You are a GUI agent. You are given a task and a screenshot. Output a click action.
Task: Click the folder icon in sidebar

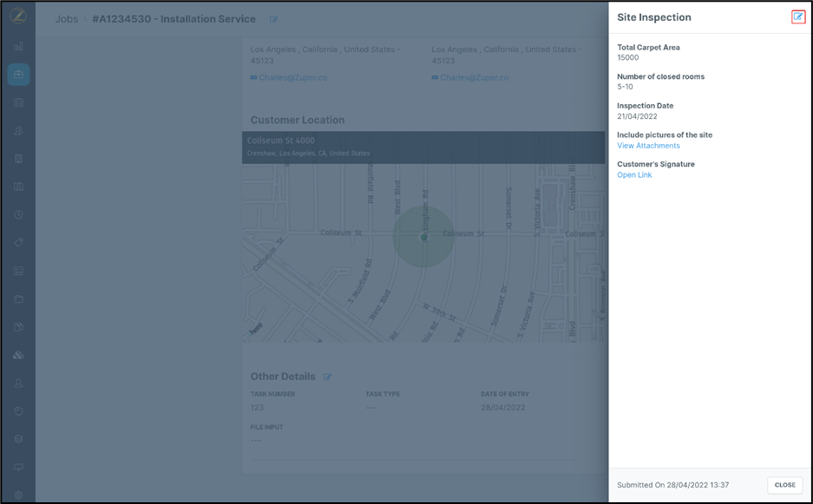click(18, 299)
